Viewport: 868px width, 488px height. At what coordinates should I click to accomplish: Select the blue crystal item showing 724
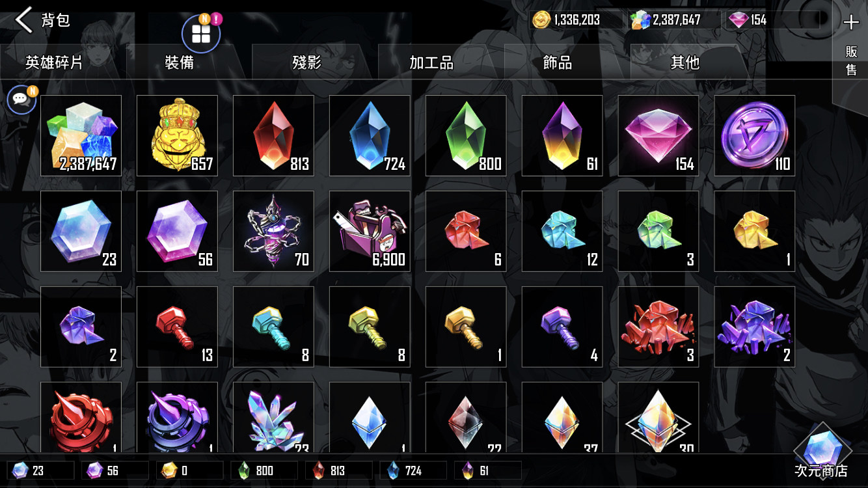(370, 135)
